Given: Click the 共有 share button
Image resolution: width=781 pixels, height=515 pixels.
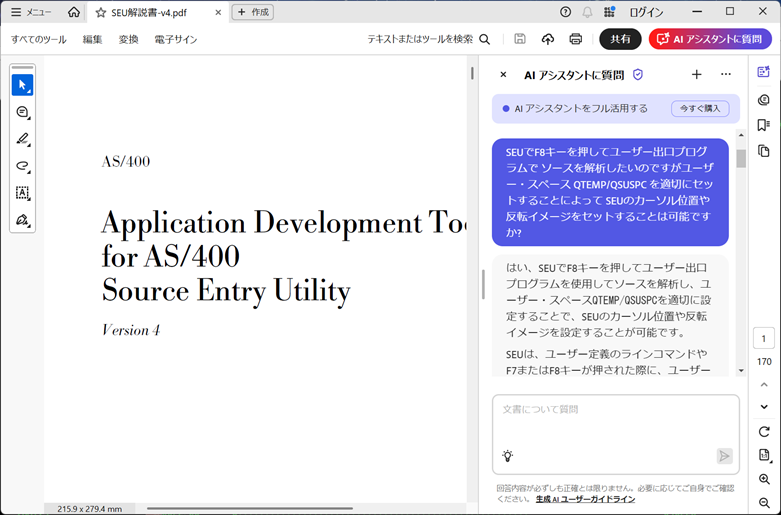Looking at the screenshot, I should pos(620,39).
